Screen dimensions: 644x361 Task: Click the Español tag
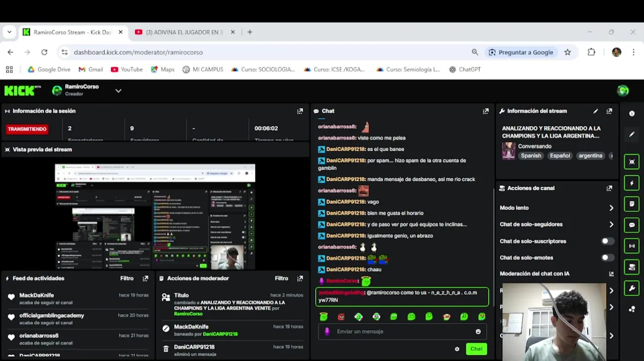560,156
